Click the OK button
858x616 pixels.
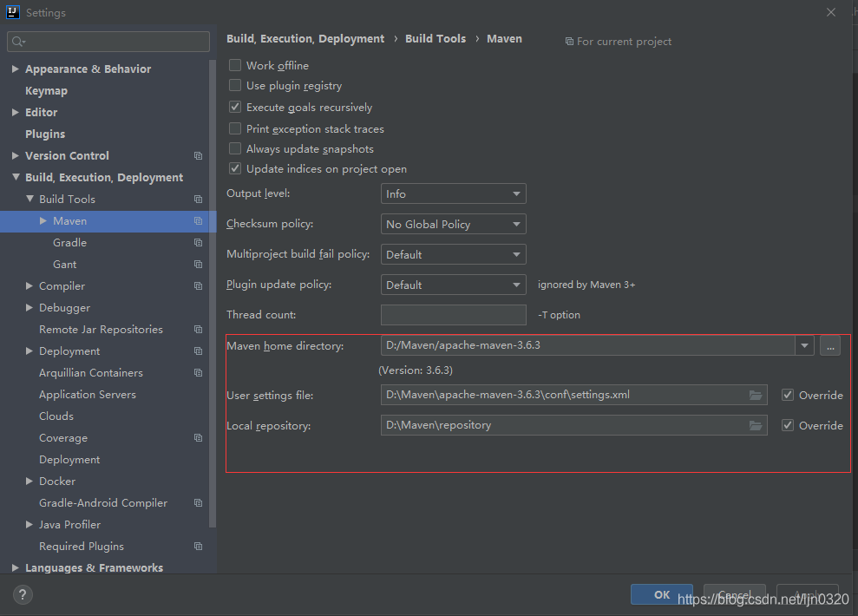[661, 594]
